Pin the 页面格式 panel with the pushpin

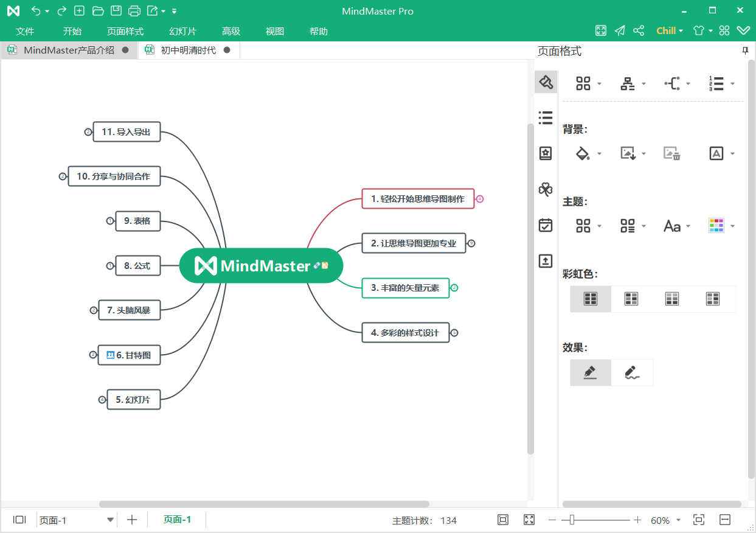(745, 51)
